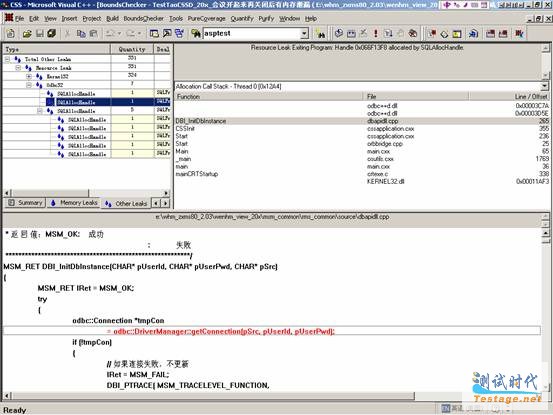Open the Undo history dropdown arrow
The width and height of the screenshot is (553, 415).
[119, 33]
